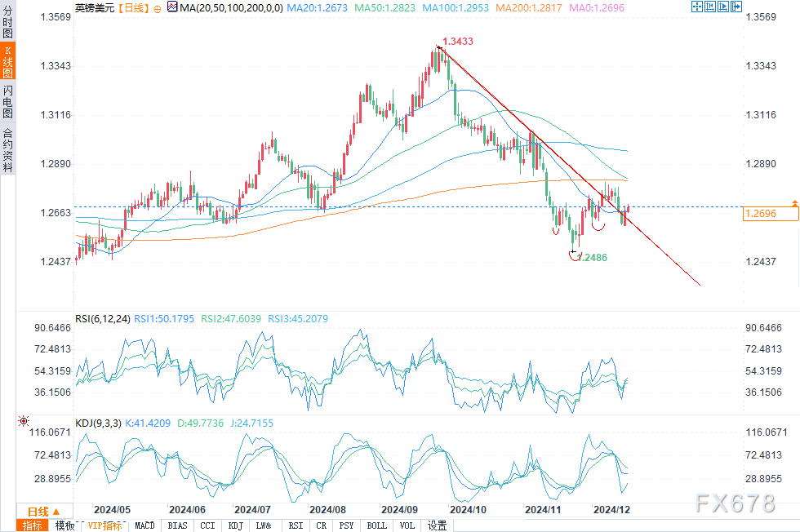800x532 pixels.
Task: Click the MA200:1.2817 value
Action: (x=529, y=7)
